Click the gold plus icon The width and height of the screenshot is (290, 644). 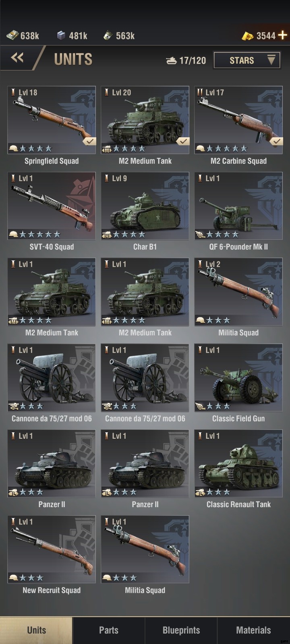point(283,35)
